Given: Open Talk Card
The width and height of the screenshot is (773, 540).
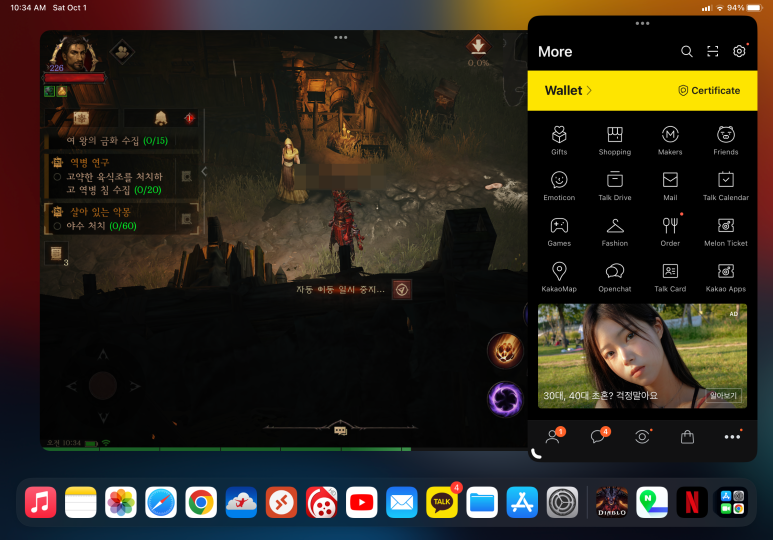Looking at the screenshot, I should [x=670, y=277].
